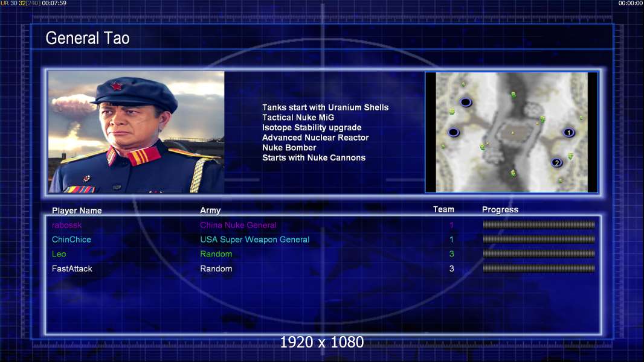Click the "General Tao" title text

point(88,38)
